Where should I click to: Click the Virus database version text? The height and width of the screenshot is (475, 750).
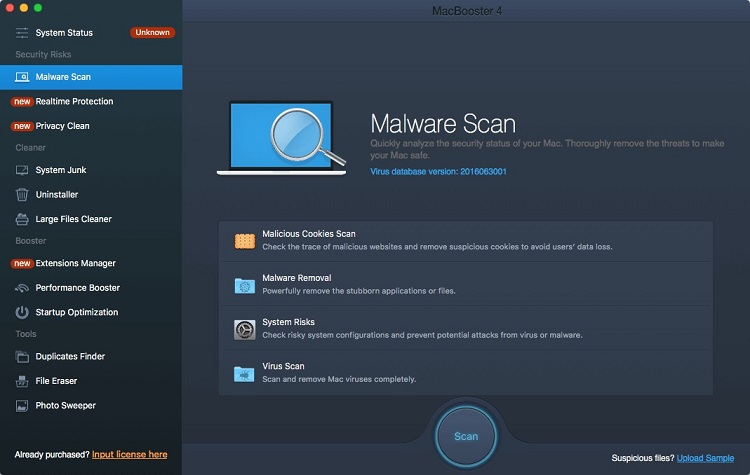(438, 172)
